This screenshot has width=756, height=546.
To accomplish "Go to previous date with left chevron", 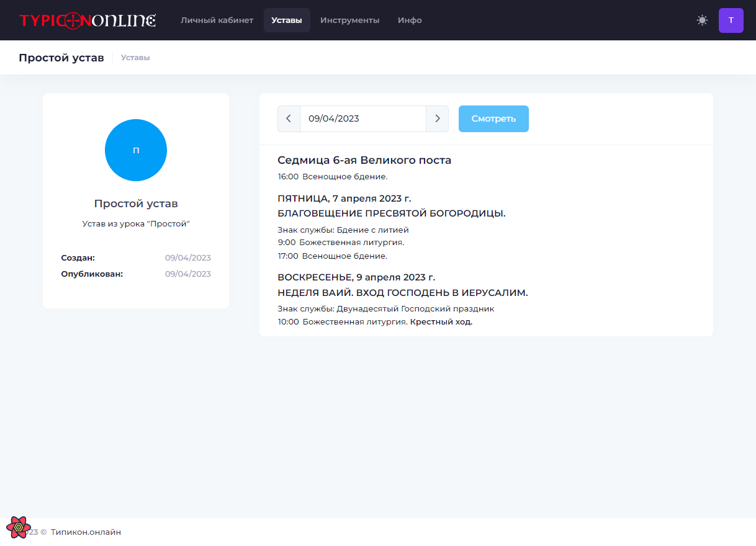I will [289, 119].
